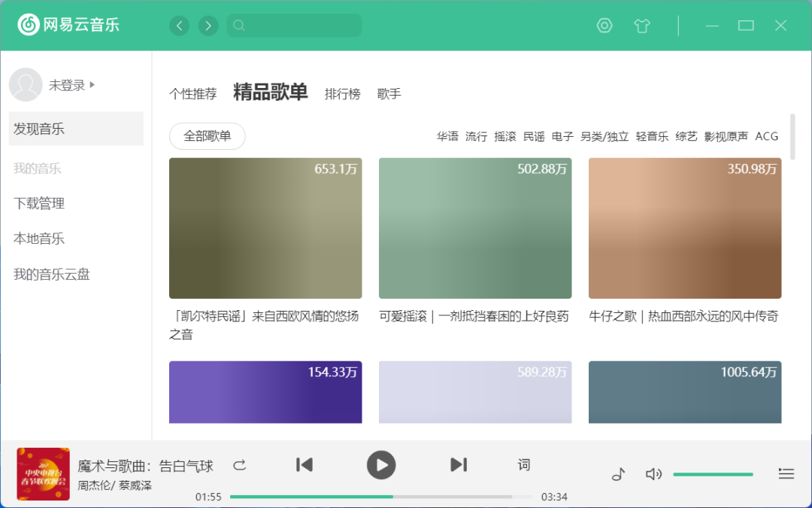Filter playlists by 轻音乐 genre

(x=652, y=136)
